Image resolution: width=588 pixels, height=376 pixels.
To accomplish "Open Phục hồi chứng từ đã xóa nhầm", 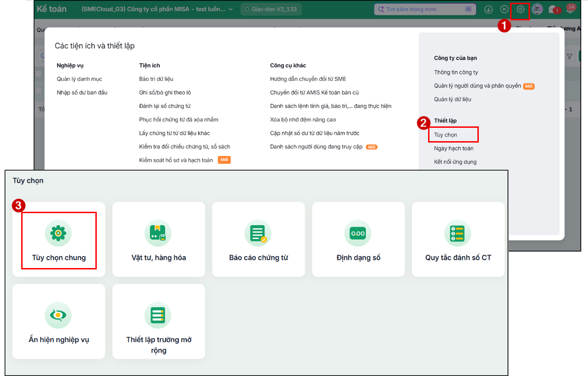I will [179, 119].
